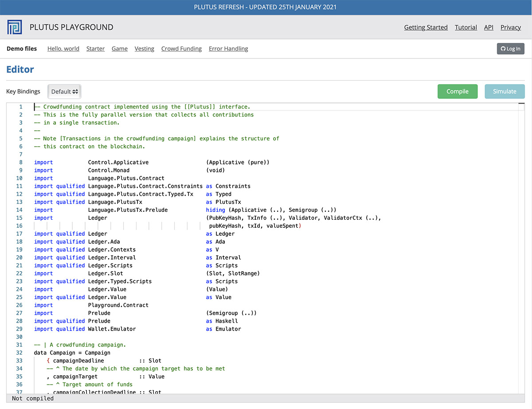Open the Crowd Funding demo
This screenshot has width=532, height=409.
pyautogui.click(x=181, y=49)
